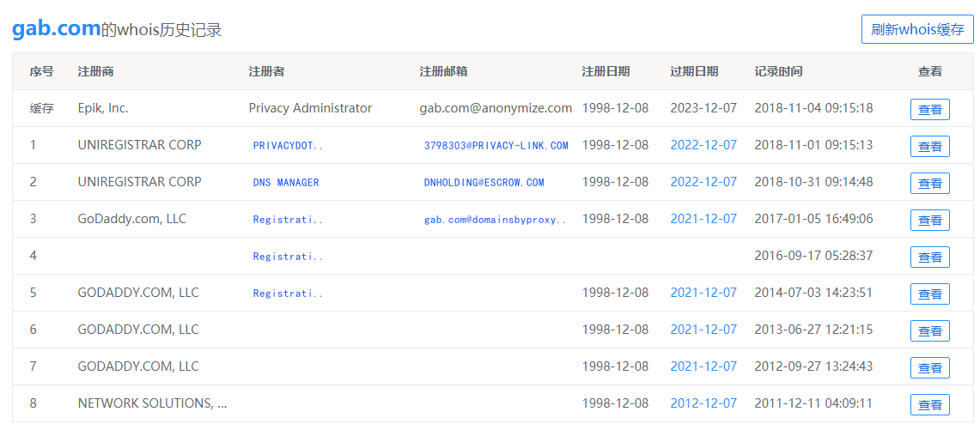Open the DNS MANAGER registrant link

point(286,183)
